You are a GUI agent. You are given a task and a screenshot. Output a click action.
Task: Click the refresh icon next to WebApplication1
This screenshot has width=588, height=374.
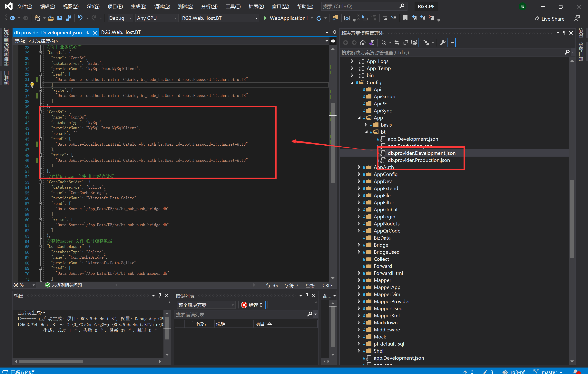(x=319, y=18)
